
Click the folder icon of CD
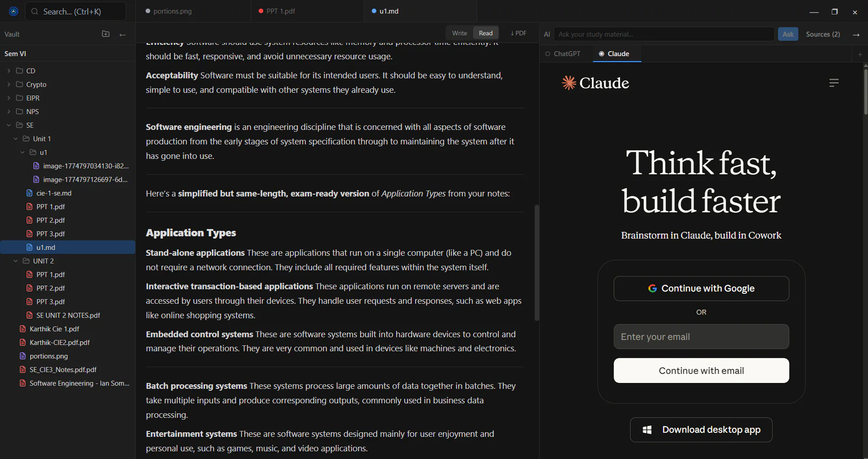point(19,71)
